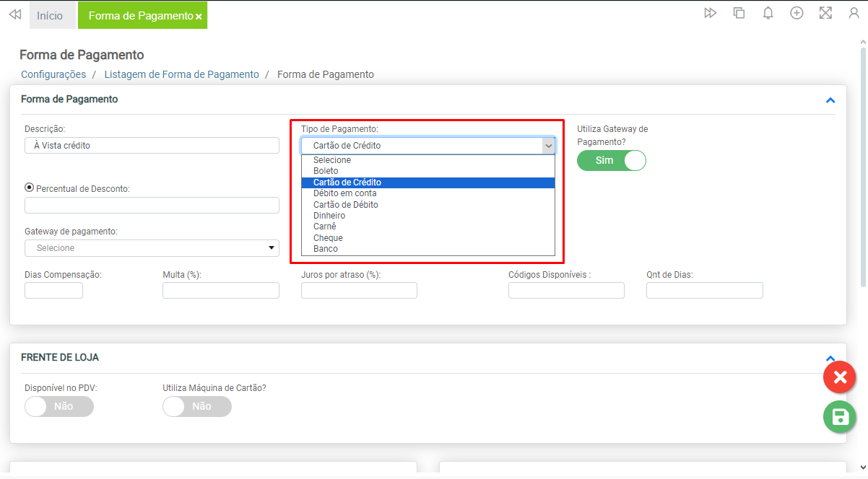Click the Descrição text input field
The width and height of the screenshot is (868, 479).
pos(152,146)
